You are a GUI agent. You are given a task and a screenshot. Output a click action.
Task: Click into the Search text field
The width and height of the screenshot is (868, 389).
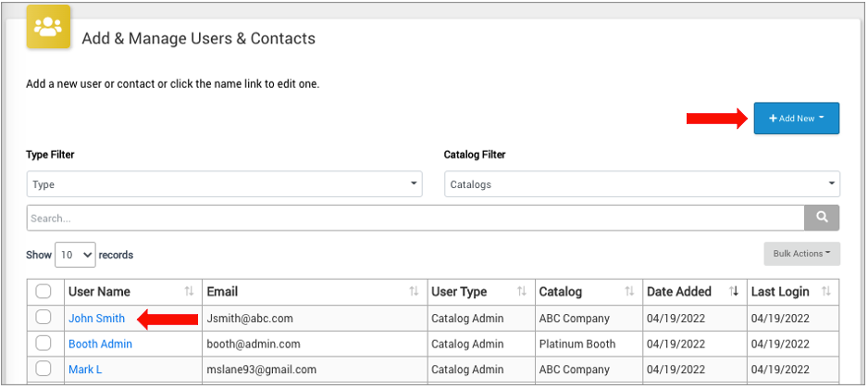pyautogui.click(x=415, y=219)
